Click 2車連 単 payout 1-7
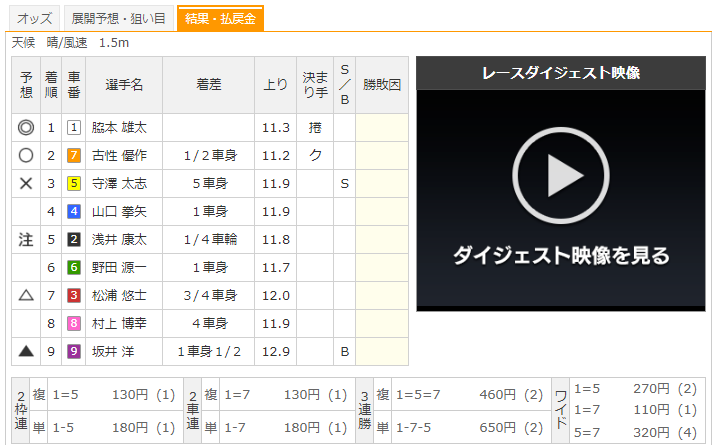 (x=287, y=428)
